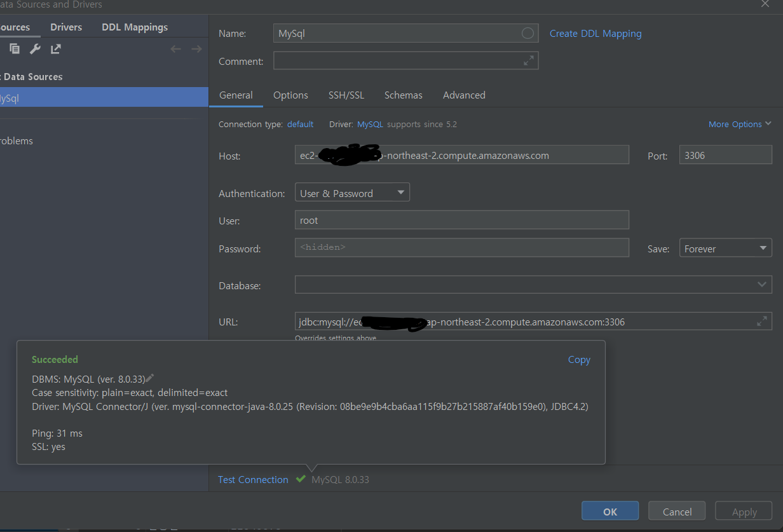The image size is (783, 532).
Task: Select the General tab
Action: pos(236,95)
